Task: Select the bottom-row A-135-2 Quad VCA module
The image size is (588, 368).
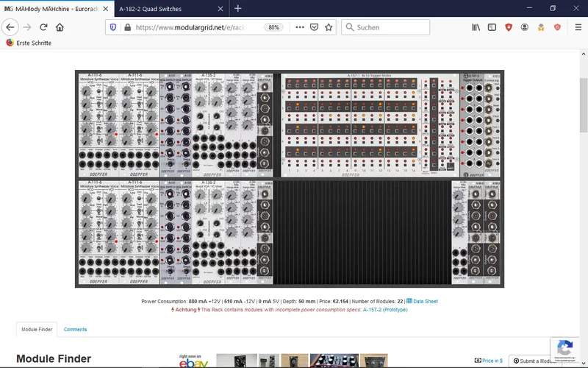Action: point(208,233)
